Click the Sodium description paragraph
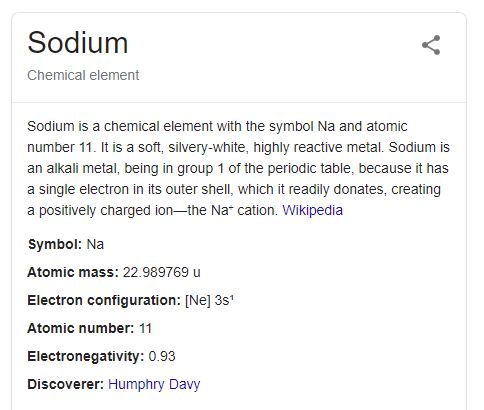Viewport: 484px width, 410px height. pyautogui.click(x=238, y=168)
